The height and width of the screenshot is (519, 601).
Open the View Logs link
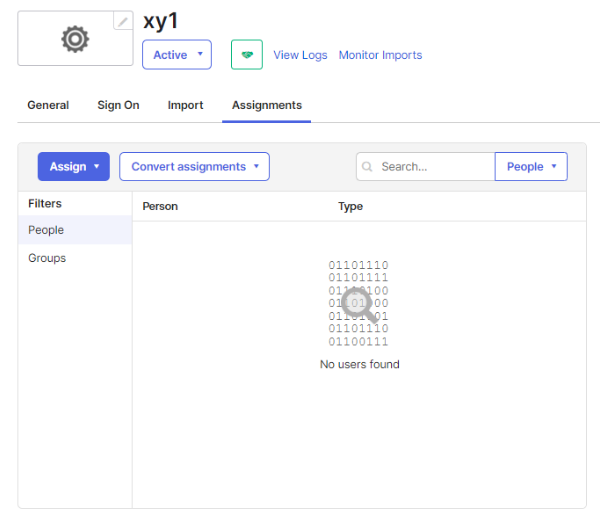tap(300, 55)
